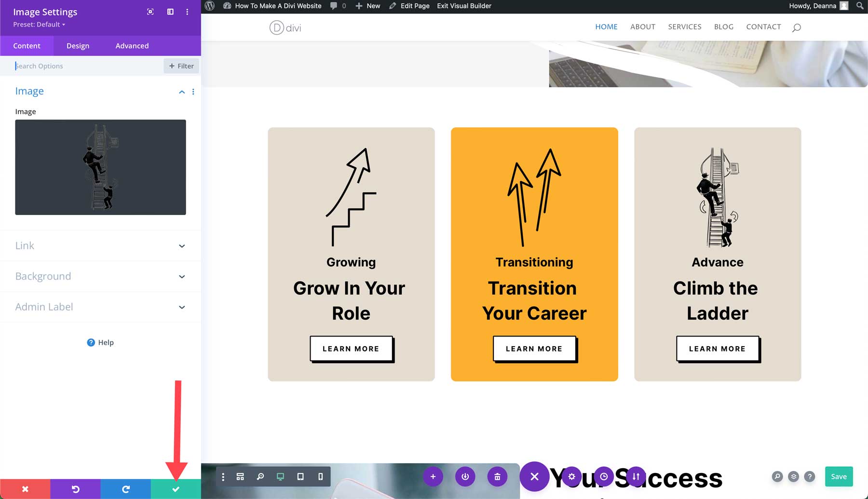
Task: Open the BLOG menu item
Action: point(724,27)
